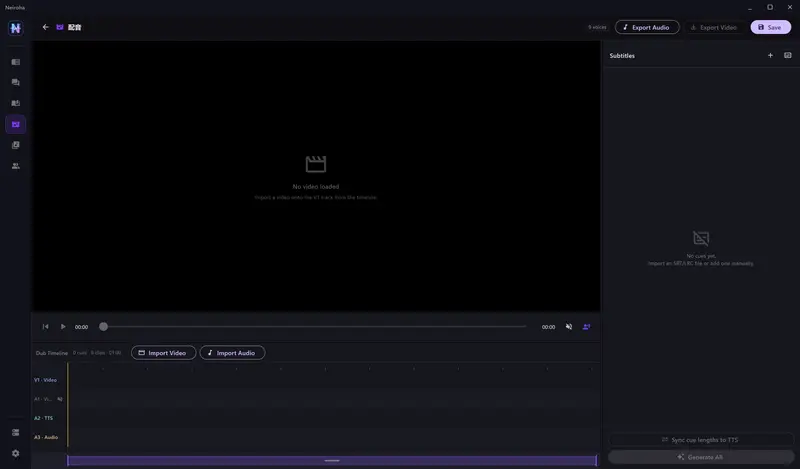Play the video preview
Image resolution: width=800 pixels, height=469 pixels.
tap(63, 327)
